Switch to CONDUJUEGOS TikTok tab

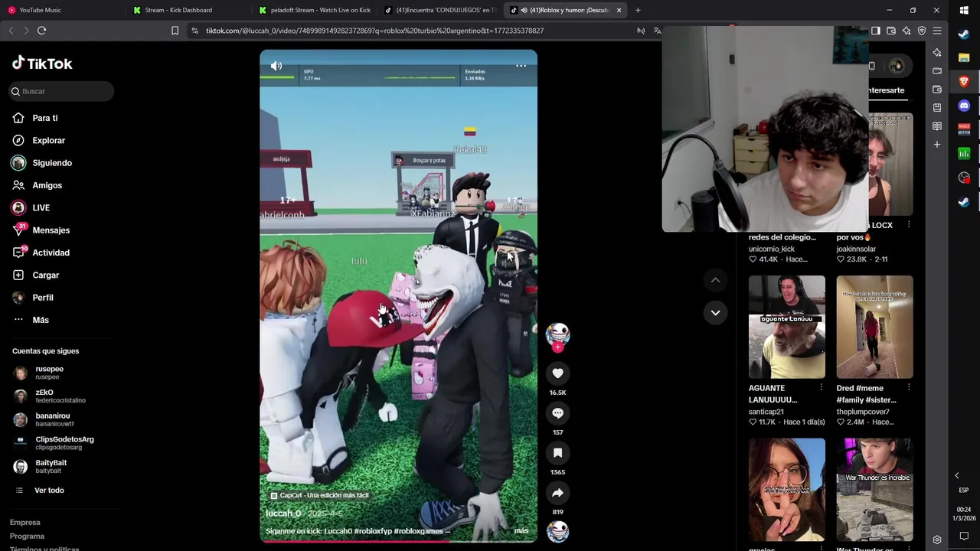click(440, 10)
